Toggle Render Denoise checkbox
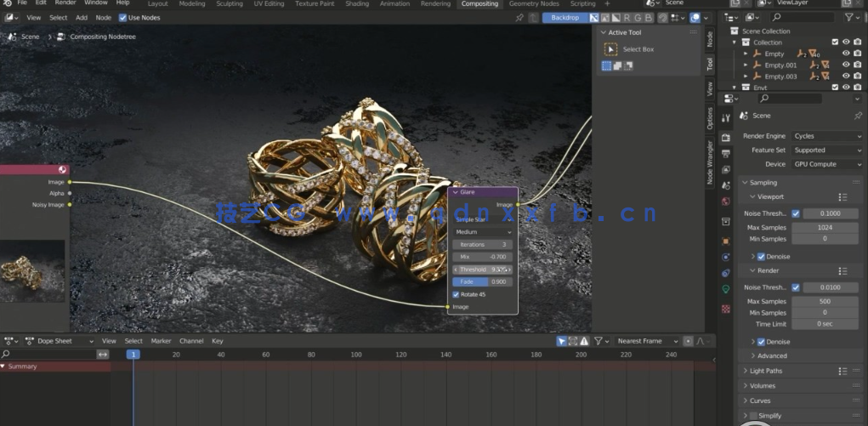 [x=761, y=342]
